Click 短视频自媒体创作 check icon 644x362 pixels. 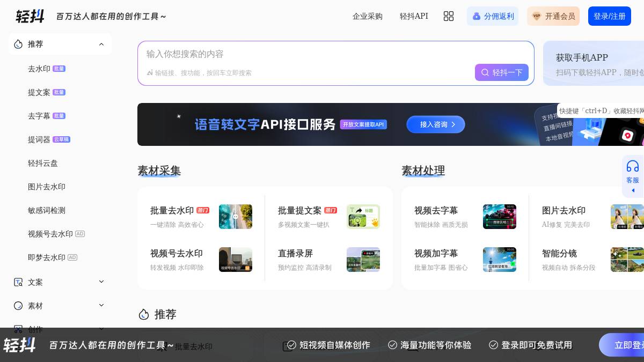click(291, 345)
